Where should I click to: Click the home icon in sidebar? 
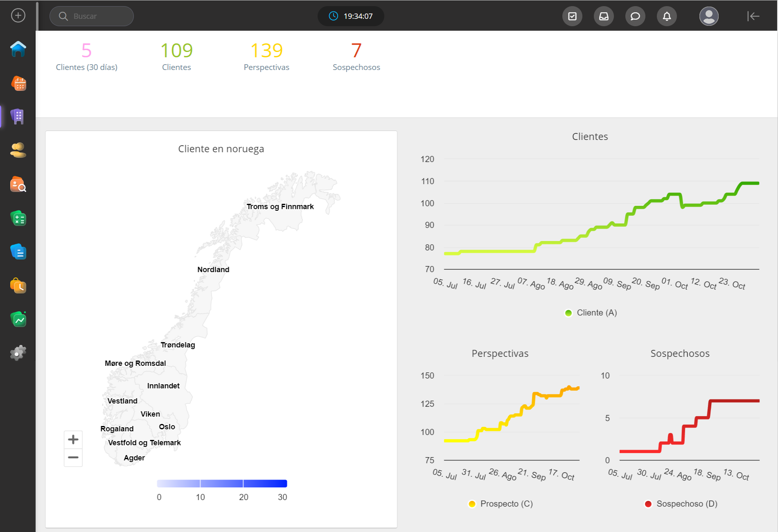18,49
